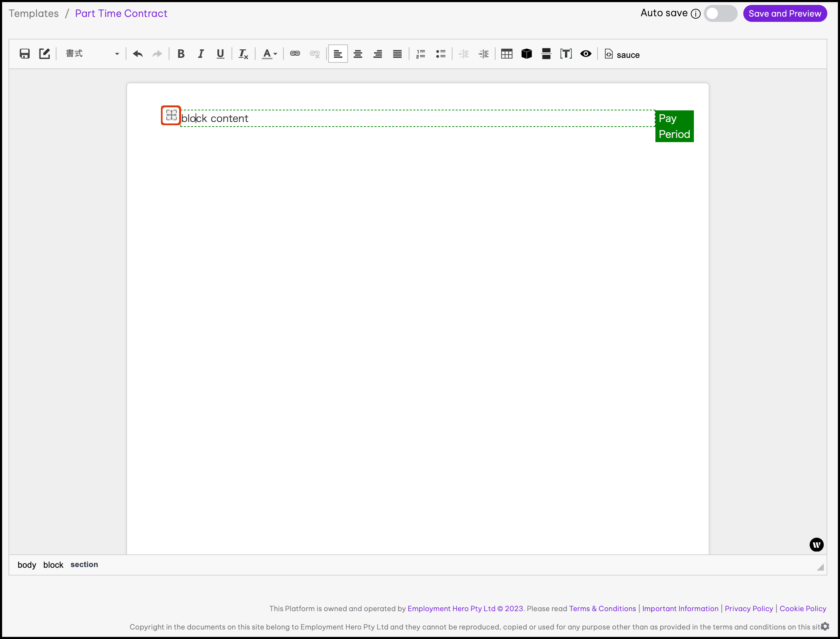Click the save floppy disk icon
The height and width of the screenshot is (639, 840).
pyautogui.click(x=25, y=54)
